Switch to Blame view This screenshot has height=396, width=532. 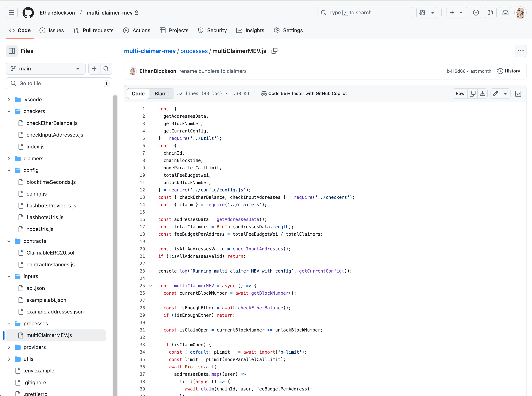click(162, 94)
